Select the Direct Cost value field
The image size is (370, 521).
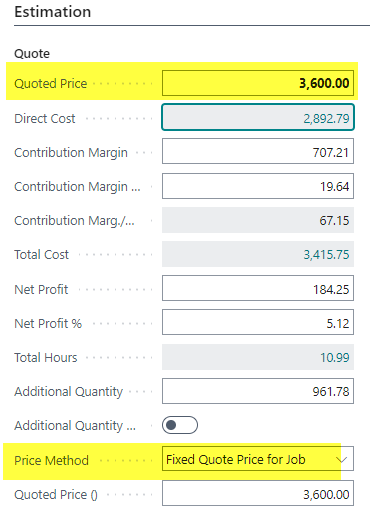[x=258, y=117]
